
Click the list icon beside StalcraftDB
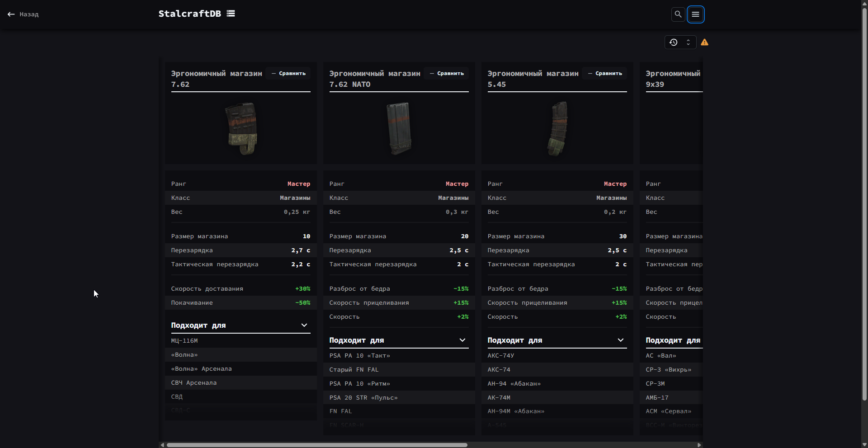tap(231, 14)
